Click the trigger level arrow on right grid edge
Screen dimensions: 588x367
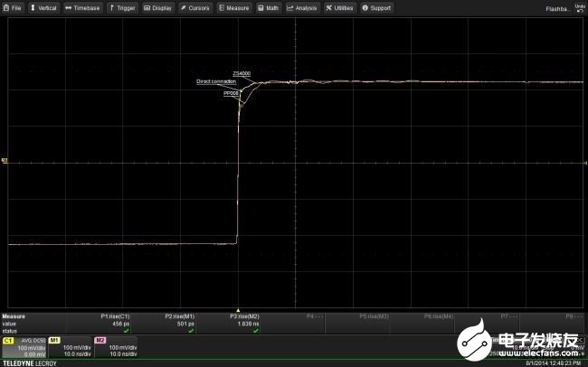pyautogui.click(x=585, y=163)
